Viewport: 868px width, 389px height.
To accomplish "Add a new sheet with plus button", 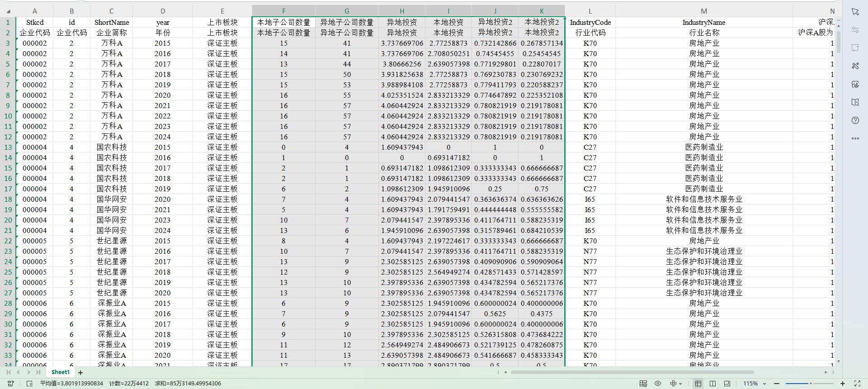I will click(x=80, y=373).
